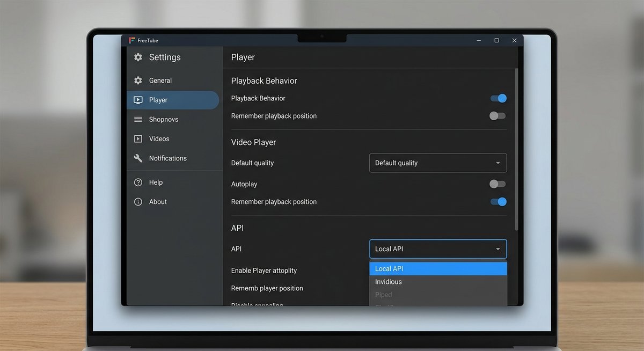Image resolution: width=644 pixels, height=351 pixels.
Task: Click the Enable Player attoplity label
Action: pos(264,270)
